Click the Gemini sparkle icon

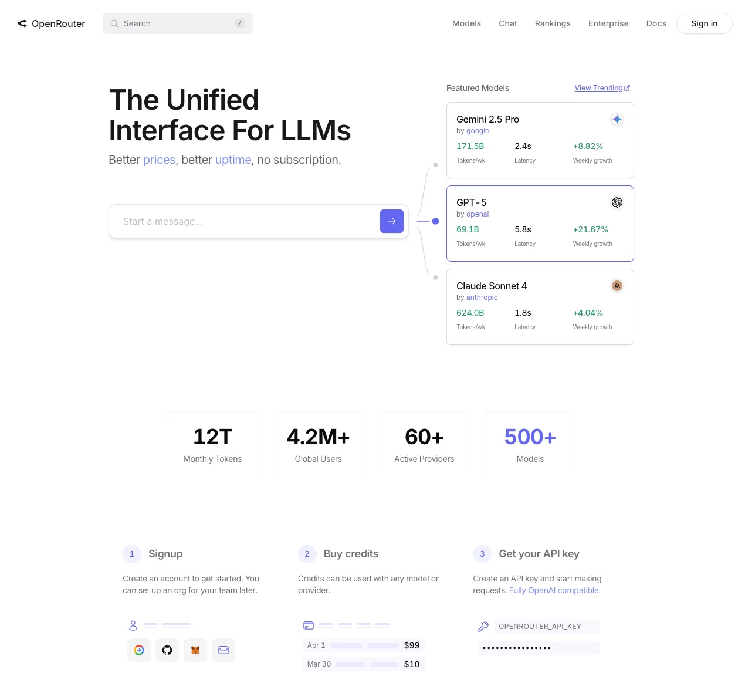[x=617, y=119]
